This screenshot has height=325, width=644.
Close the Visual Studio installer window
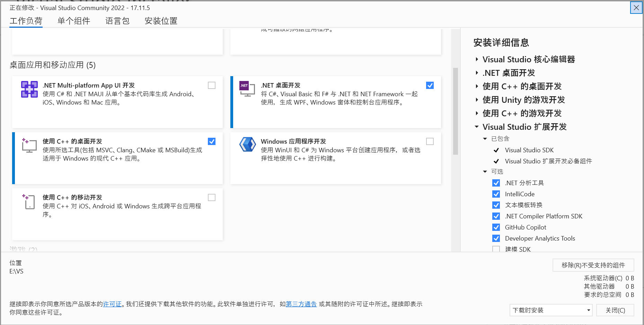[x=636, y=8]
